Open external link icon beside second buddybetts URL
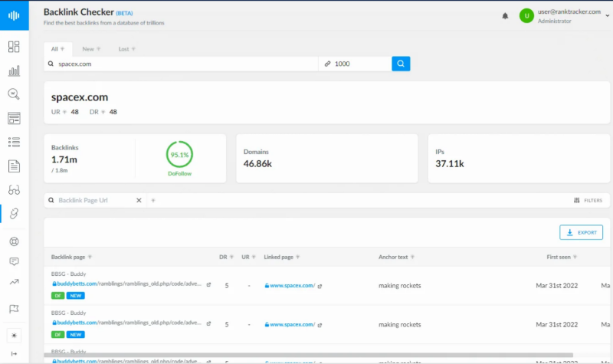 click(x=208, y=323)
